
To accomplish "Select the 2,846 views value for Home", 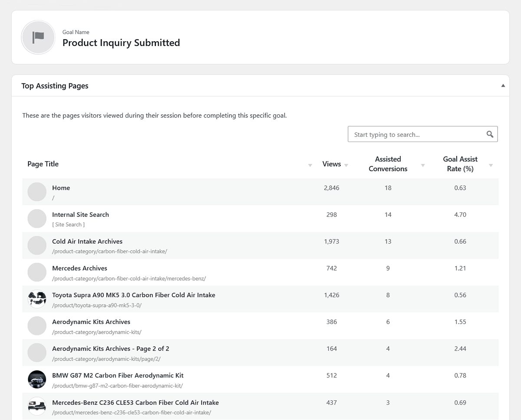I will (332, 188).
